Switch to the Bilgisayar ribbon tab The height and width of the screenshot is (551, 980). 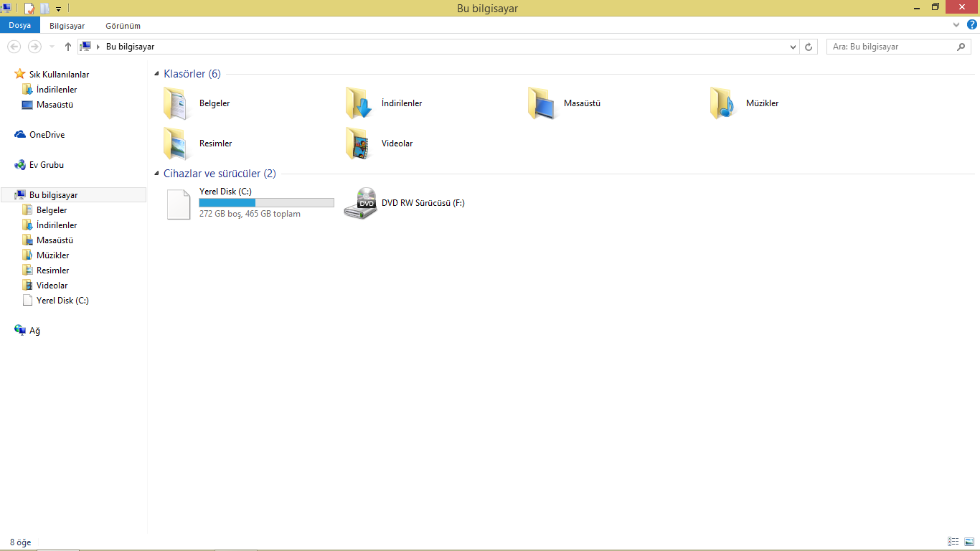pos(67,26)
